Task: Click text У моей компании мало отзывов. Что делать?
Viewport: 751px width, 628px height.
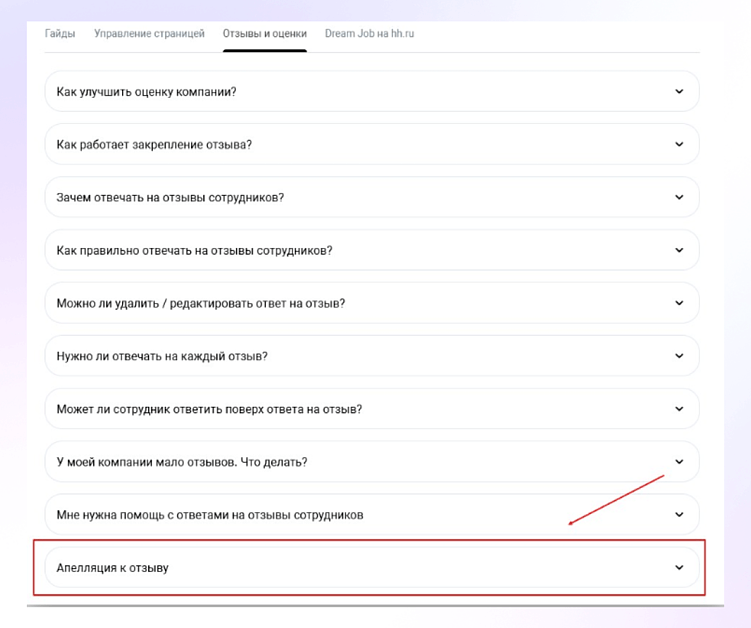Action: (x=182, y=462)
